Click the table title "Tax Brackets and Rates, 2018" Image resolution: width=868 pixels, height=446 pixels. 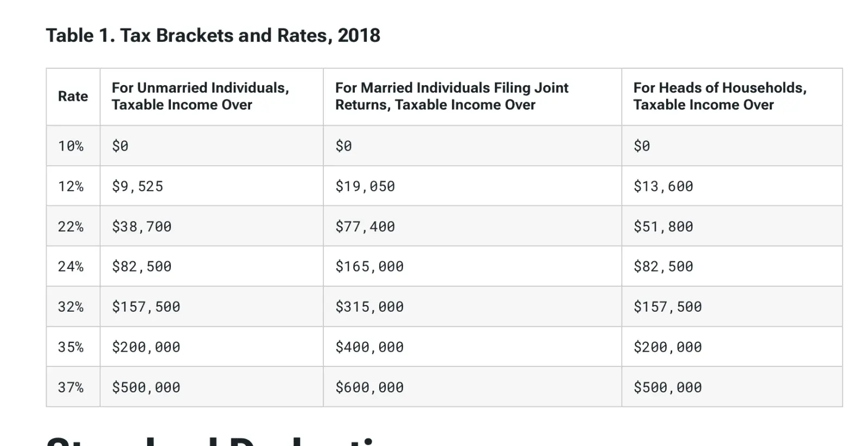click(x=213, y=36)
